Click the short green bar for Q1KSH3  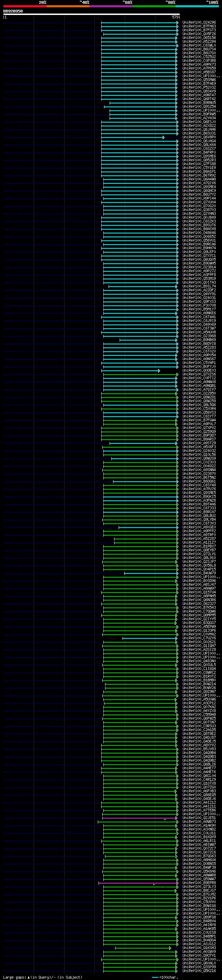click(x=143, y=948)
